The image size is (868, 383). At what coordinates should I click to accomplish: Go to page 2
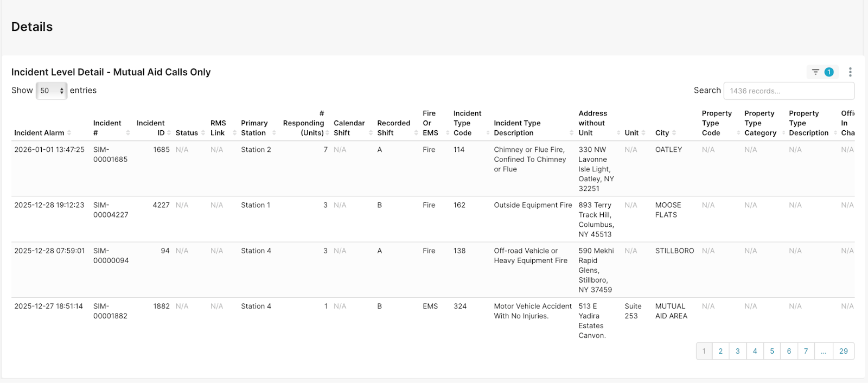pos(720,351)
